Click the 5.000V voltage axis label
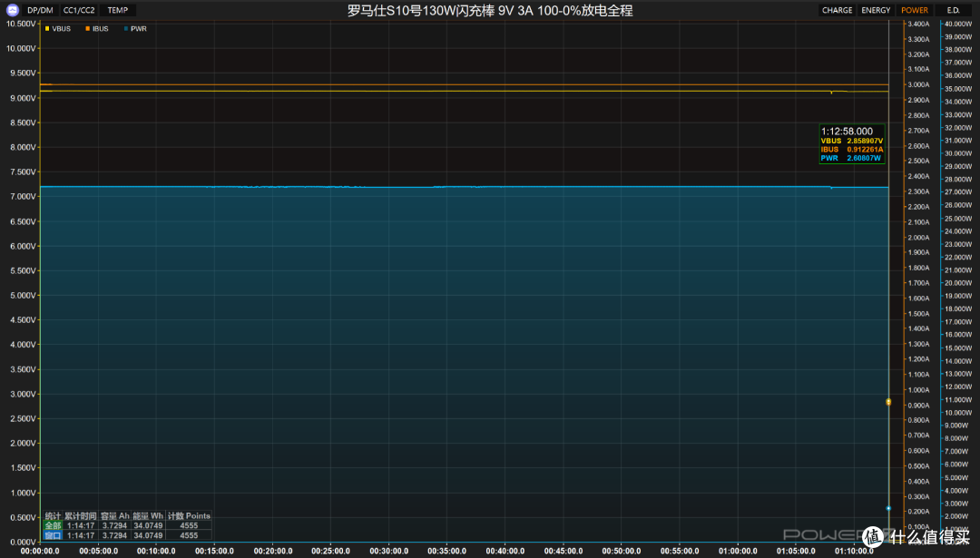The height and width of the screenshot is (558, 980). tap(23, 296)
